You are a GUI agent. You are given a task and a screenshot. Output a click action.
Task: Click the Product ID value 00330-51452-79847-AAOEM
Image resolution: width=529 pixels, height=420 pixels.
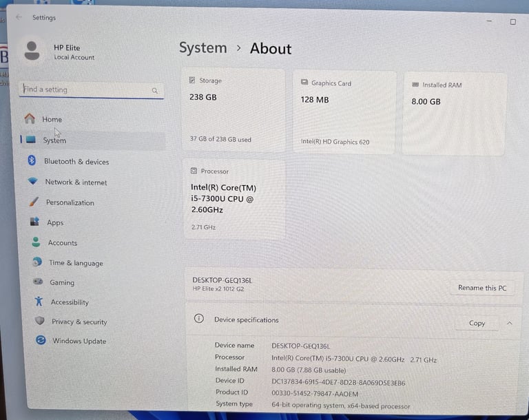315,393
